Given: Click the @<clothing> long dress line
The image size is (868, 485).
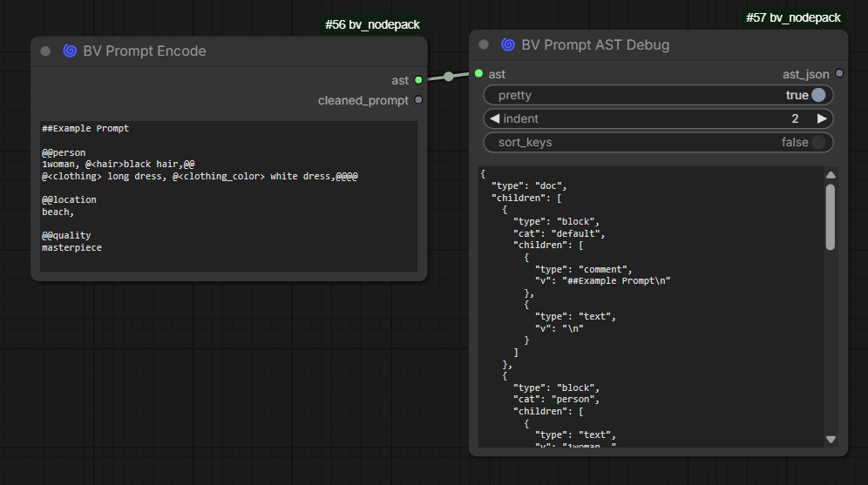Looking at the screenshot, I should [200, 177].
